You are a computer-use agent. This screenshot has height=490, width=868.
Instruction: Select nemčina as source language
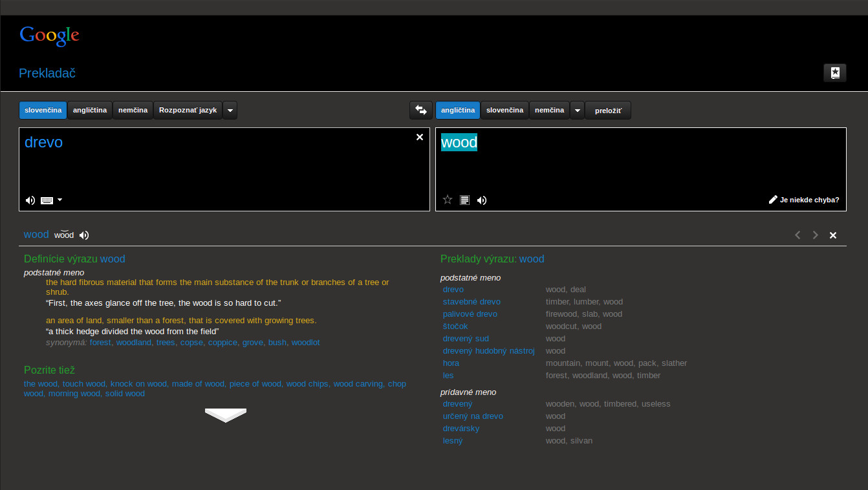(x=133, y=111)
